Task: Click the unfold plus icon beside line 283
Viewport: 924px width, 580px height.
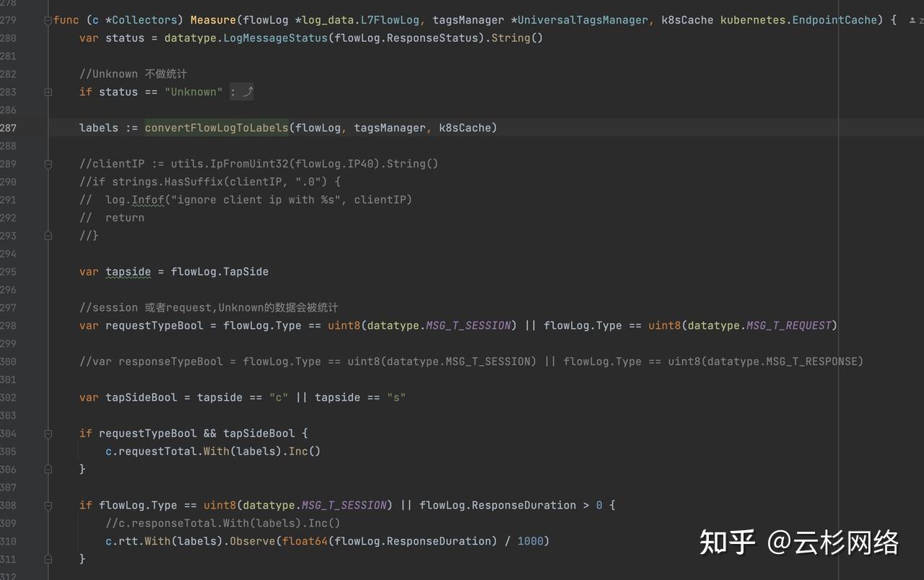Action: tap(48, 92)
